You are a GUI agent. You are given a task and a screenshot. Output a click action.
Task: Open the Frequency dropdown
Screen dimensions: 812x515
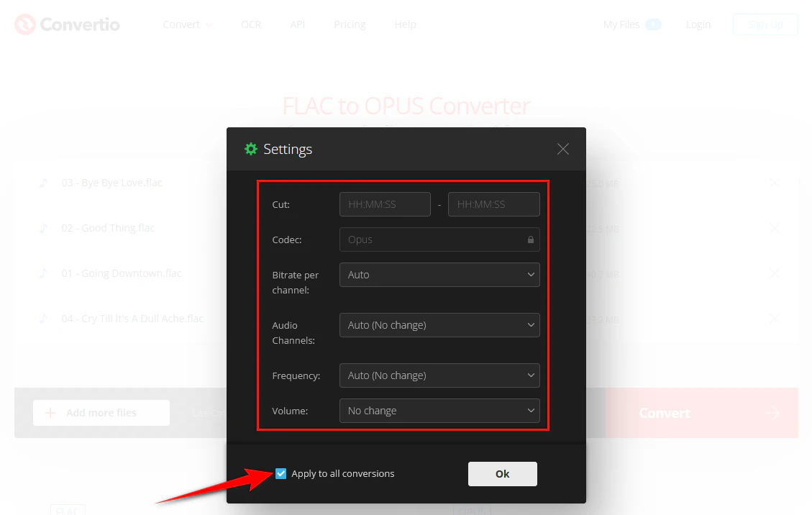click(x=439, y=375)
